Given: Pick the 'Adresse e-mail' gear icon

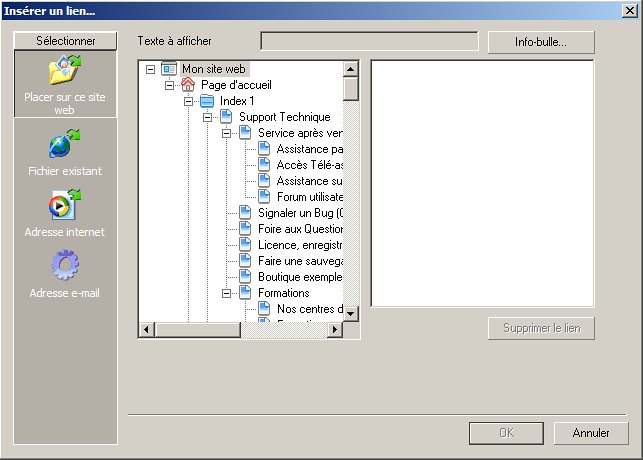Looking at the screenshot, I should point(65,266).
